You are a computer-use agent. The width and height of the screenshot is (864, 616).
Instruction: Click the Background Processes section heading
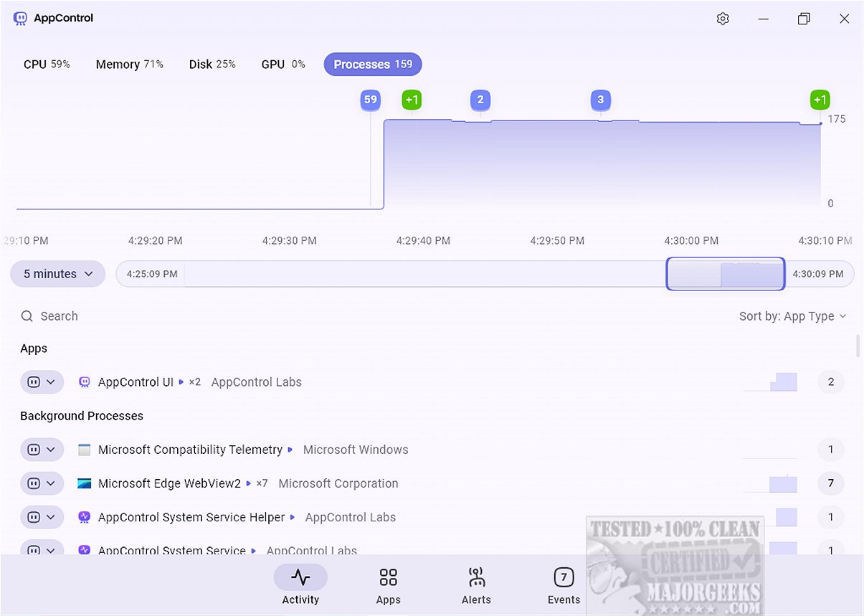coord(82,416)
